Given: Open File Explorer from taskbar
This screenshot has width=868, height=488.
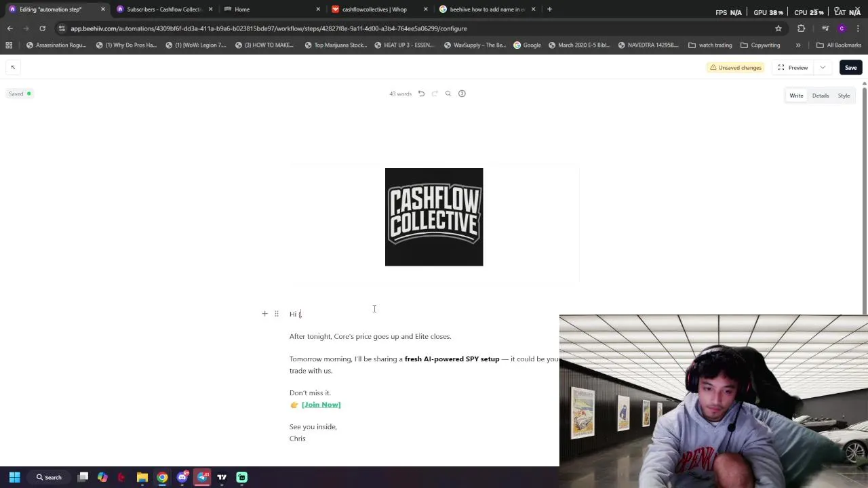Looking at the screenshot, I should coord(142,477).
